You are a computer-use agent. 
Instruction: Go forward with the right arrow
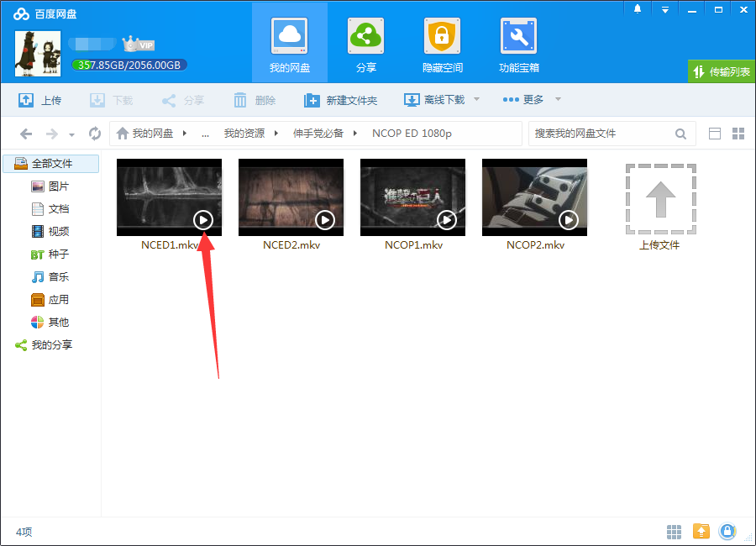point(51,134)
